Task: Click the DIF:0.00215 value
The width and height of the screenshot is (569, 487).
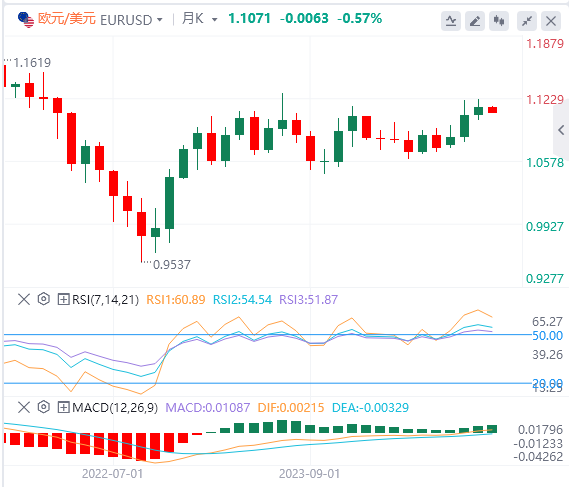Action: 291,408
